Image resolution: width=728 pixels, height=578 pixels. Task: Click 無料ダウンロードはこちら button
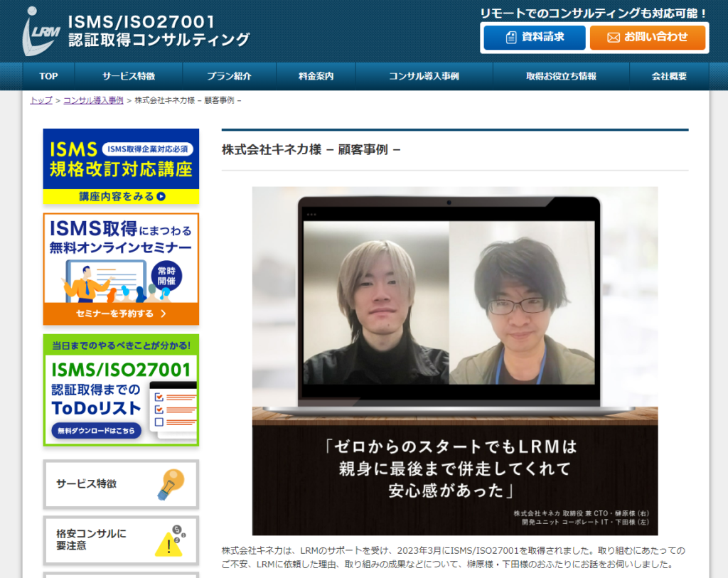pyautogui.click(x=96, y=431)
